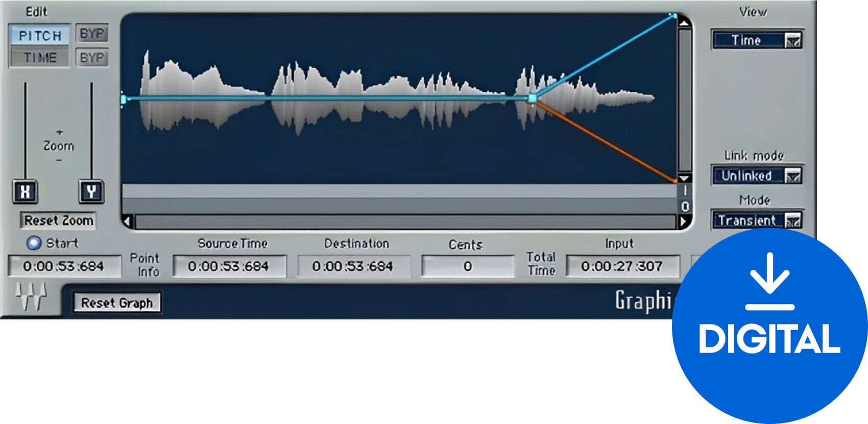
Task: Click Reset Graph button
Action: coord(117,303)
